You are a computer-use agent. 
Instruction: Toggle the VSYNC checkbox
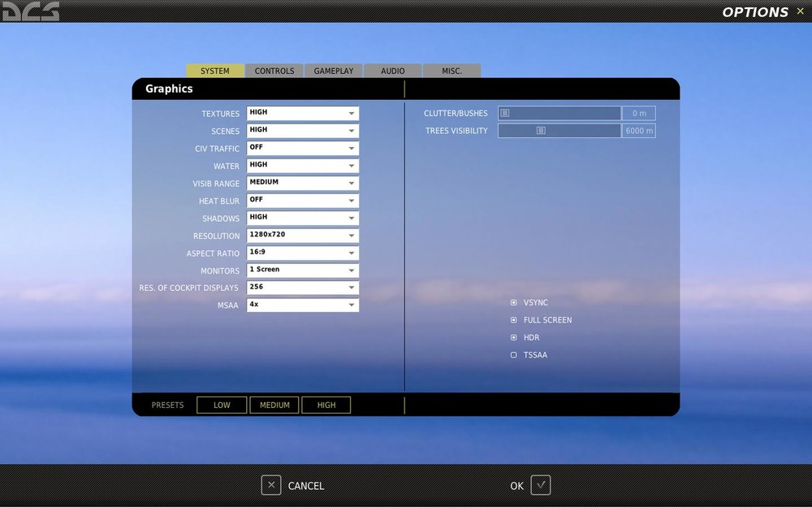click(x=514, y=302)
